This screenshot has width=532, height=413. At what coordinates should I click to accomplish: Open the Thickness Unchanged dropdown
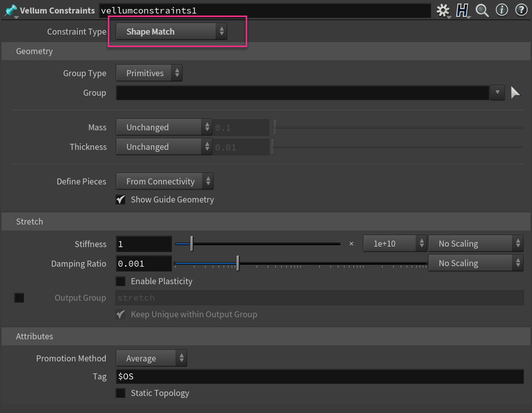pos(164,147)
